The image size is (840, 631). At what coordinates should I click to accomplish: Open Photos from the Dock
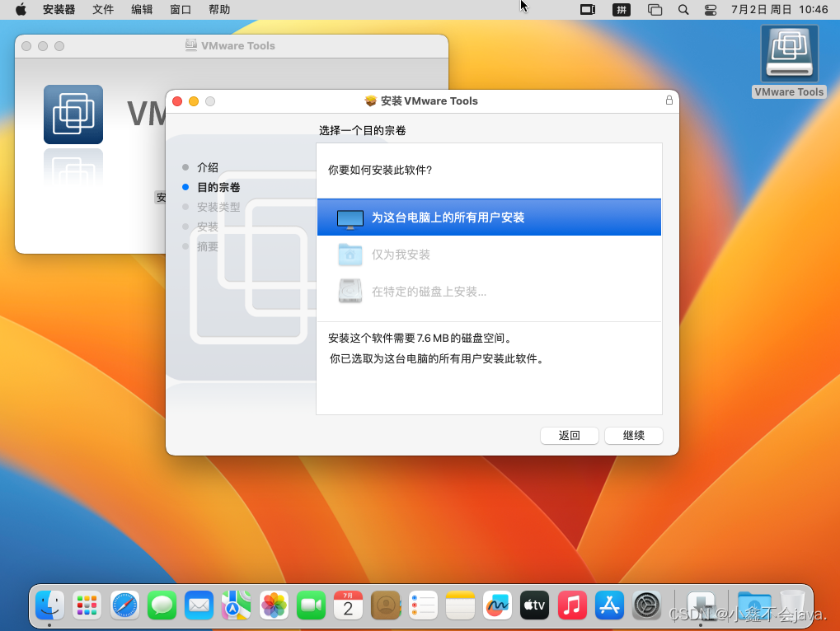point(274,605)
